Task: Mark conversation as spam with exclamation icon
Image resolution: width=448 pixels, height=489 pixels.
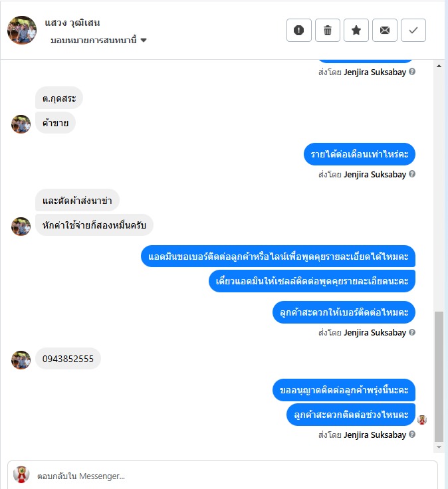Action: tap(299, 31)
